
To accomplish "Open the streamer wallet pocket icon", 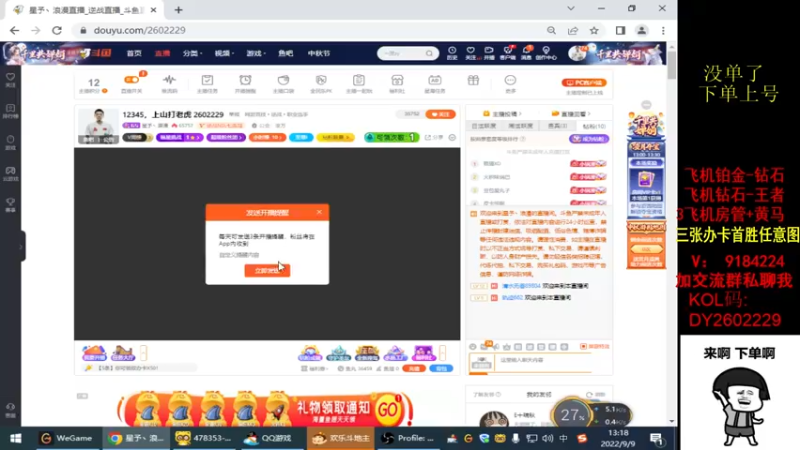I will pyautogui.click(x=283, y=80).
